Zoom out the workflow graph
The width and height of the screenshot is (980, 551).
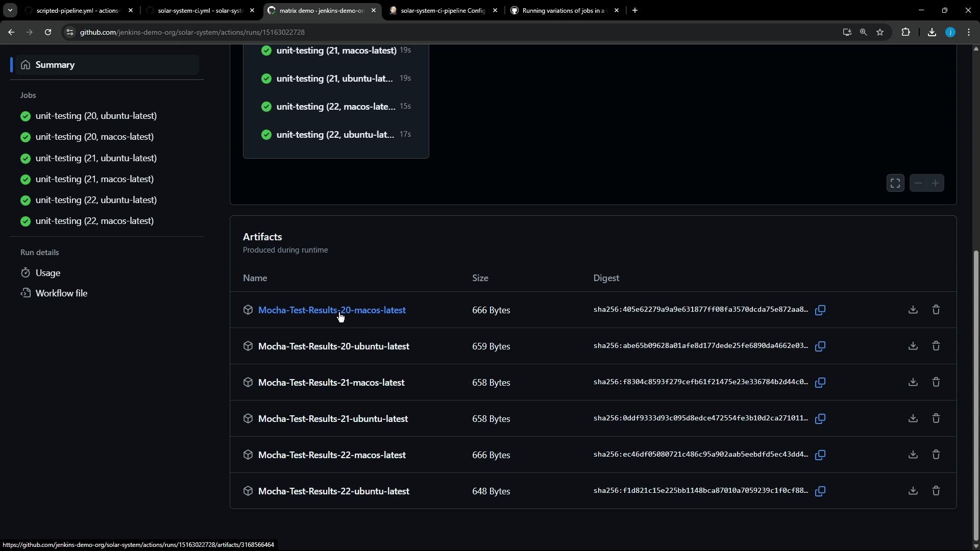918,183
